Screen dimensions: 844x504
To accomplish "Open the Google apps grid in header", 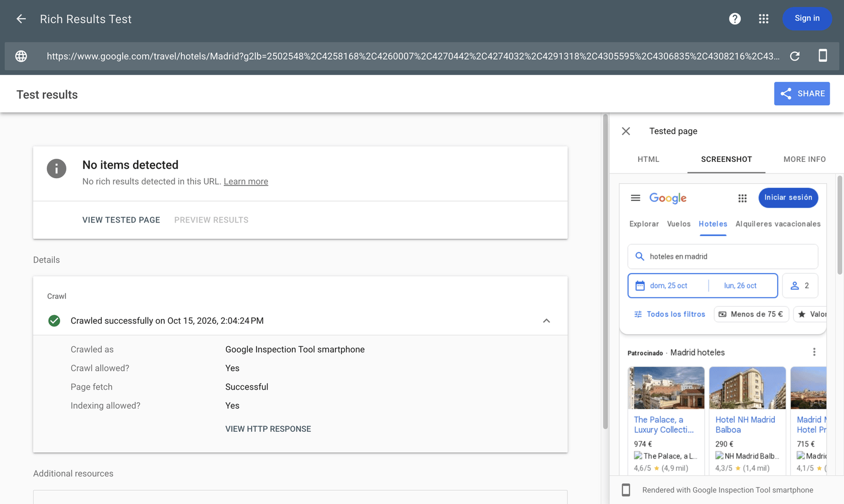I will click(763, 19).
